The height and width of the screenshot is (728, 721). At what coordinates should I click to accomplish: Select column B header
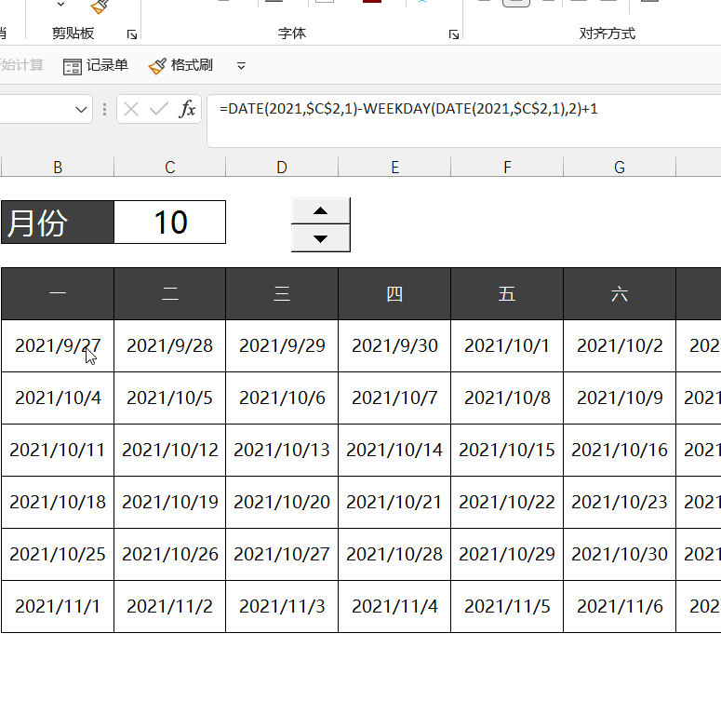[x=58, y=167]
